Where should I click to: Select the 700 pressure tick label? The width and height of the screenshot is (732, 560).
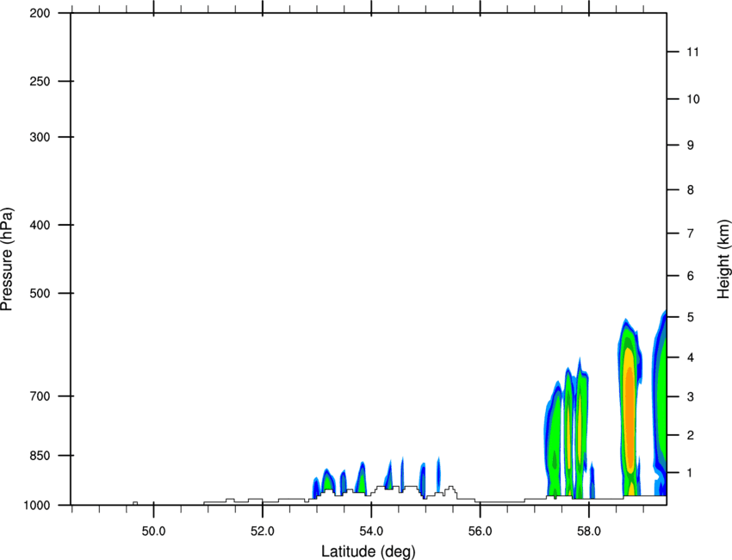(40, 396)
